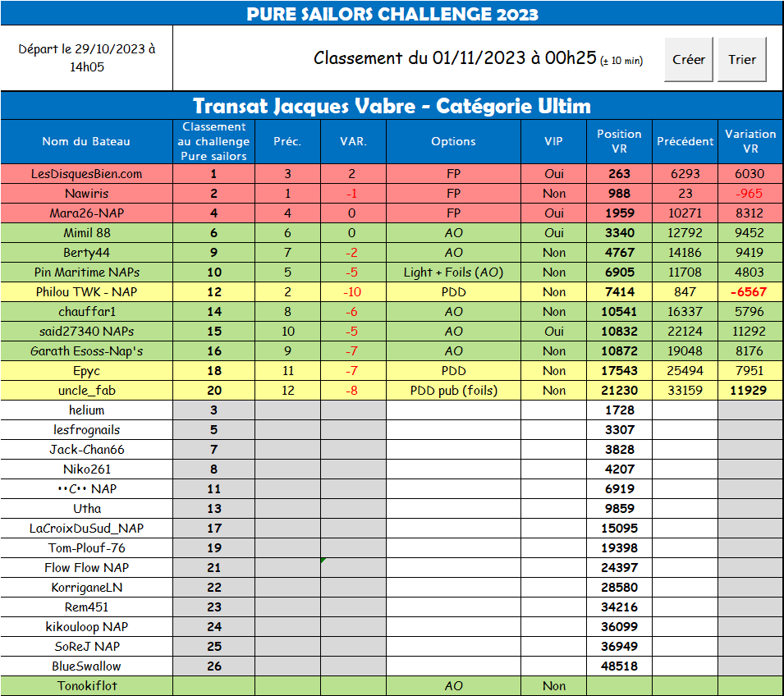Viewport: 784px width, 696px height.
Task: Click the Light + Foils (AO) options cell
Action: (x=453, y=272)
